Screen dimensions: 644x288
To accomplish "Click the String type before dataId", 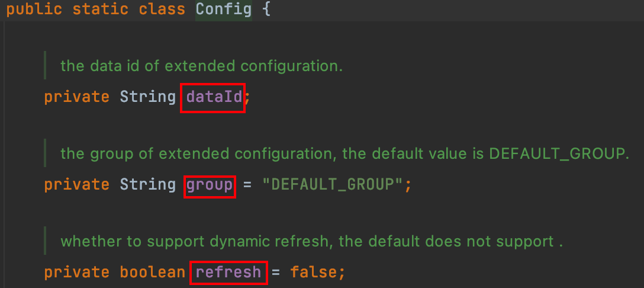I will click(147, 97).
